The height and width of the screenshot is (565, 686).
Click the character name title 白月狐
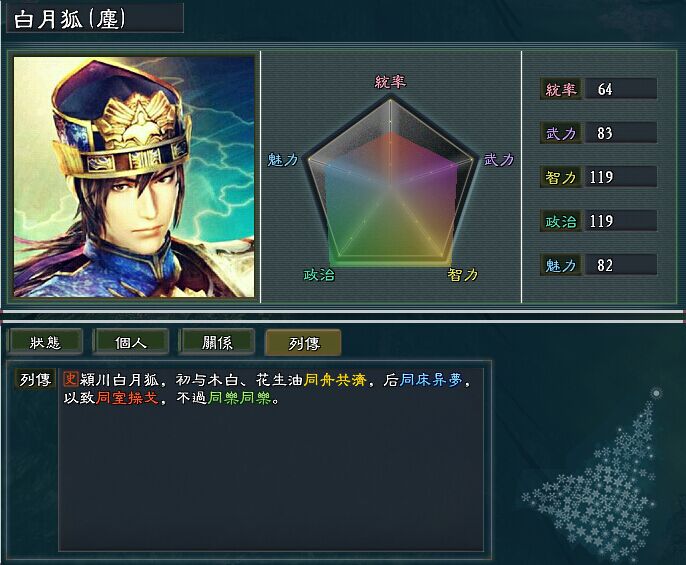48,19
